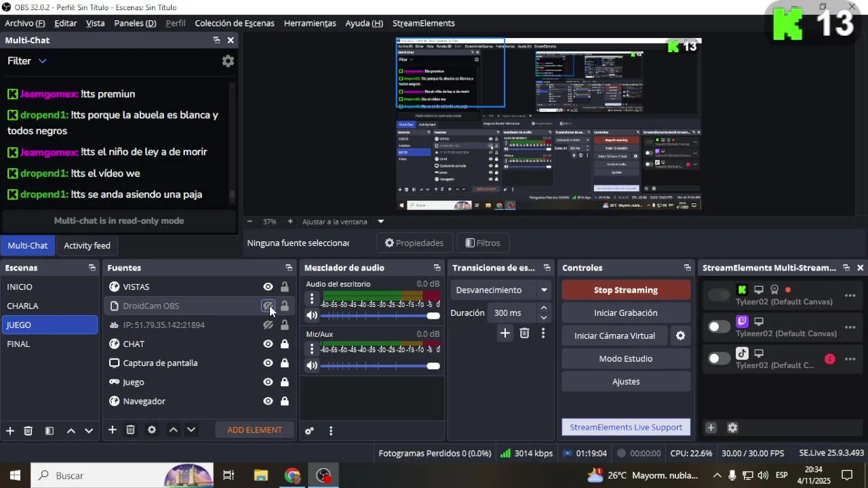Enable TikTok Tyleer02 stream toggle
This screenshot has height=488, width=868.
pos(719,359)
